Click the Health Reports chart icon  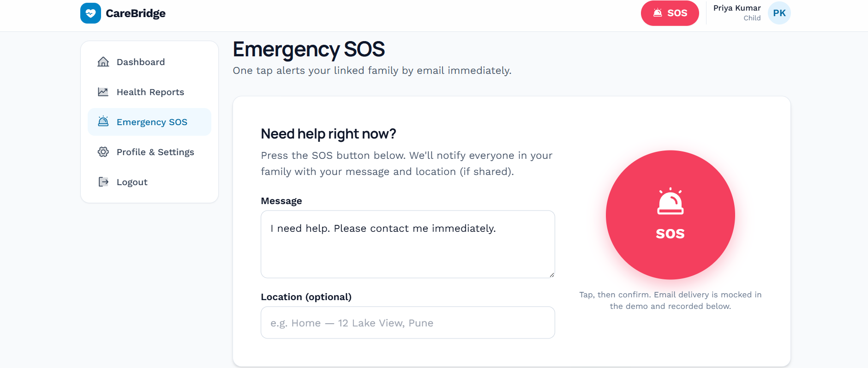tap(103, 92)
